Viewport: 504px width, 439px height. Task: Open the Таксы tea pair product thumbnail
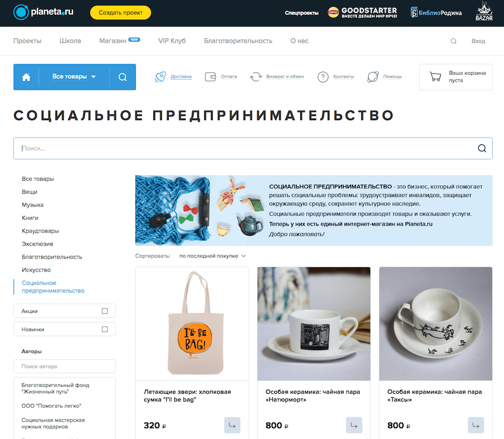pos(436,323)
